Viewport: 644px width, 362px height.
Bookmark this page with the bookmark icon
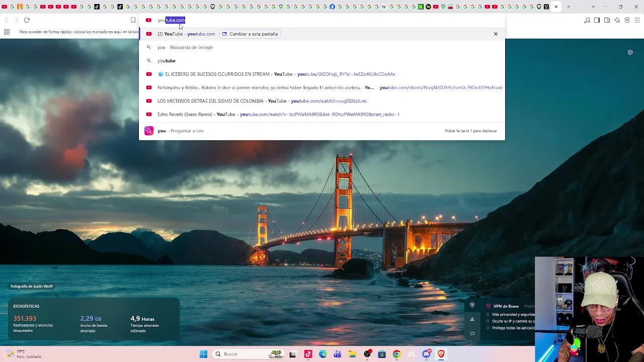point(133,20)
